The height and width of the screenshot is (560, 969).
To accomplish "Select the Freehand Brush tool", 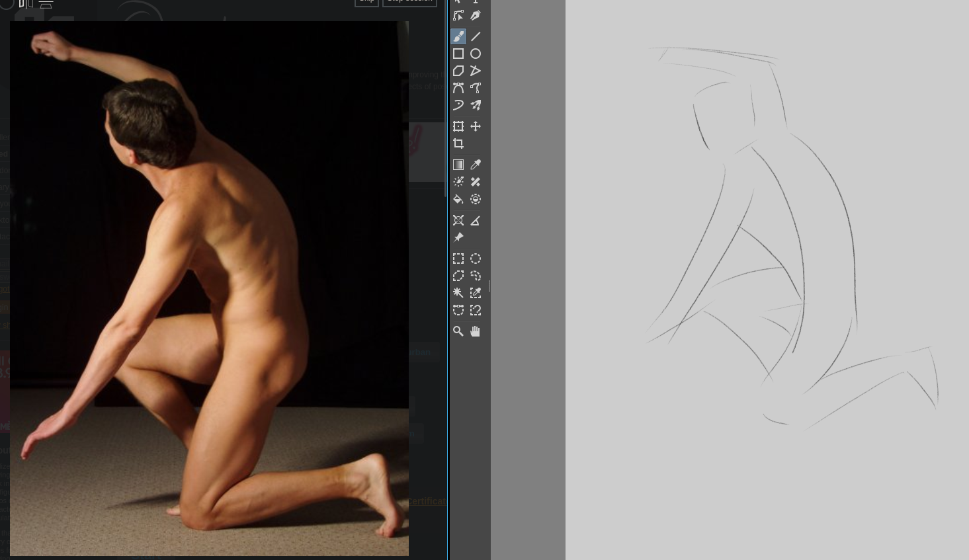I will coord(458,36).
